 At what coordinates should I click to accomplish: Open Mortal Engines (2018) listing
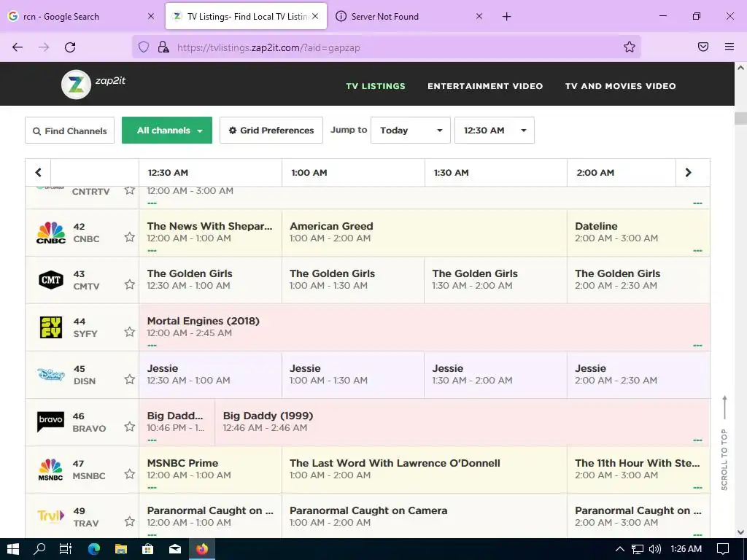click(x=424, y=327)
